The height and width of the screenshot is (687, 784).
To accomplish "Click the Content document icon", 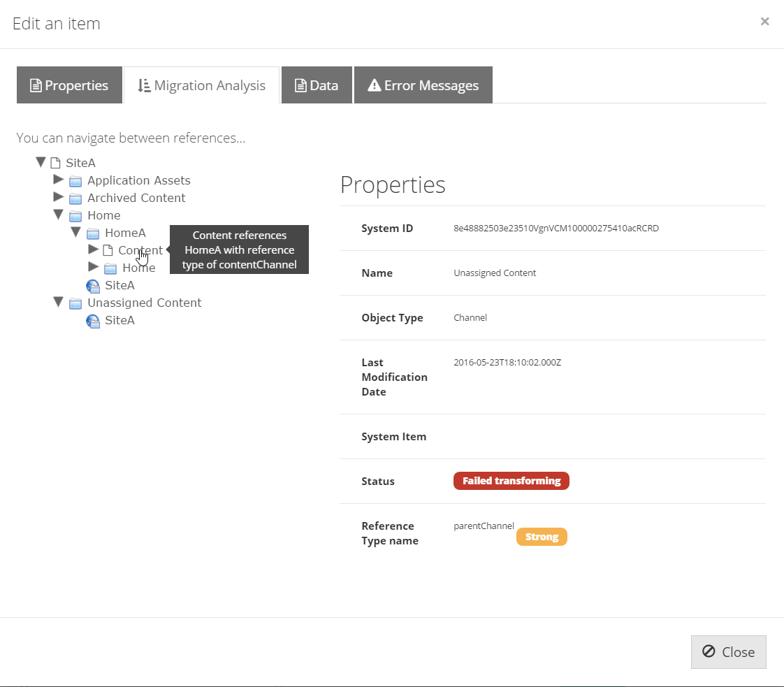I will click(108, 250).
